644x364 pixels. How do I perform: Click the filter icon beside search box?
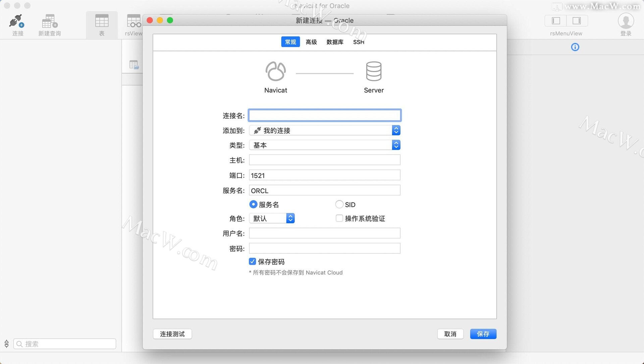tap(6, 344)
